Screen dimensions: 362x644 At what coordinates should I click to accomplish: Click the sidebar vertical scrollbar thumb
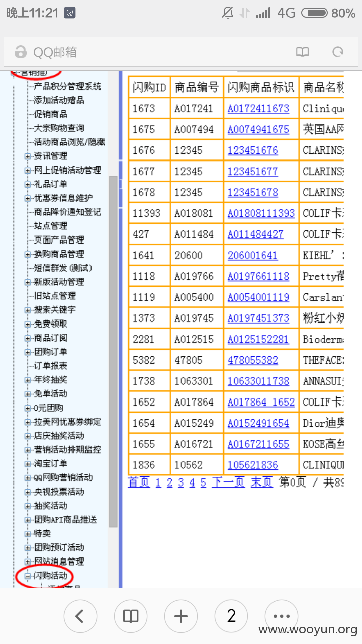coord(113,351)
